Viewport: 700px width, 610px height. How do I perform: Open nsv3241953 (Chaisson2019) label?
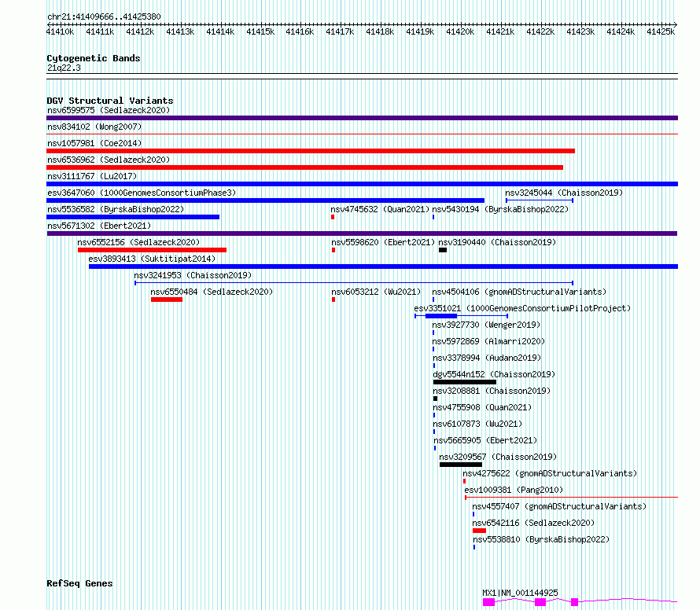[193, 275]
